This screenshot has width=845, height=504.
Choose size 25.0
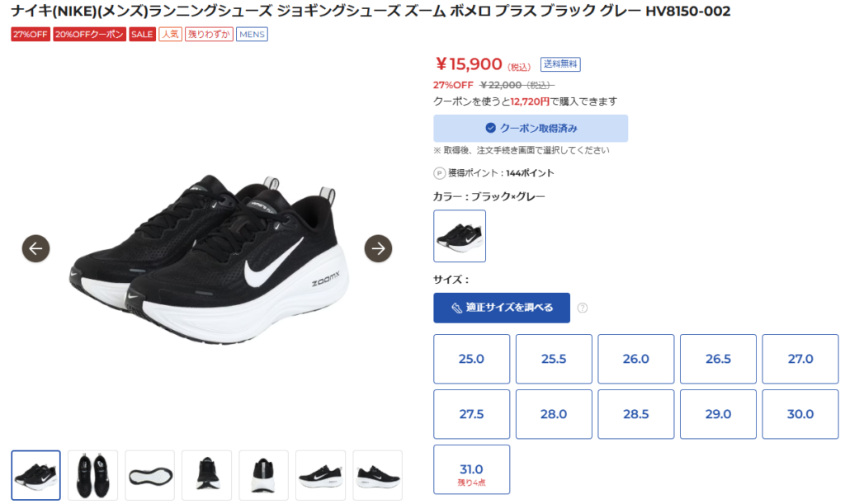471,359
